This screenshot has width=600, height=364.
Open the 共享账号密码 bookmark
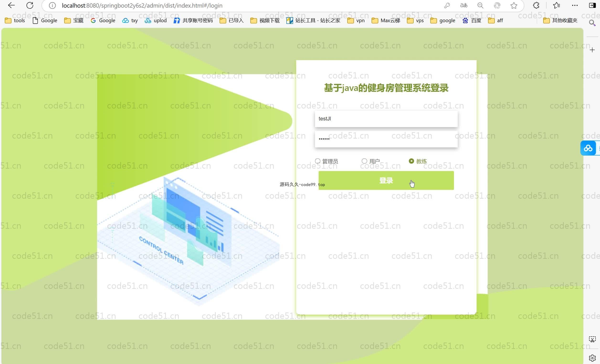coord(193,21)
